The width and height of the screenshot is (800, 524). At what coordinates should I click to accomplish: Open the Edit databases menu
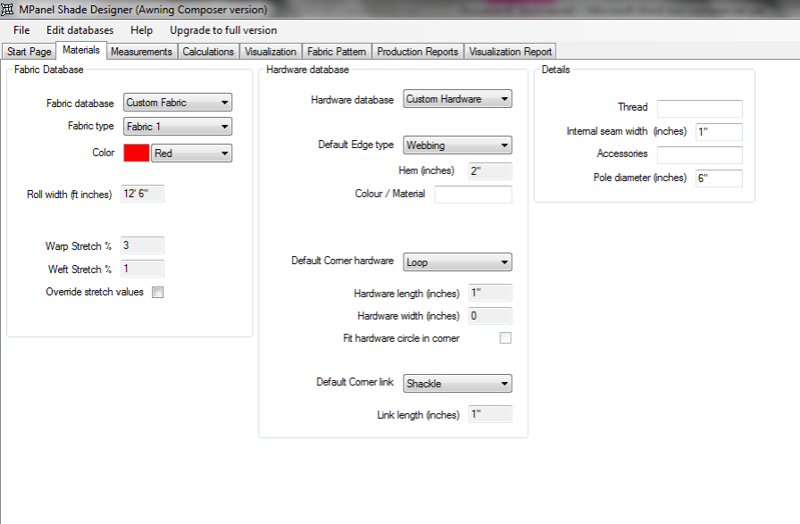(80, 30)
